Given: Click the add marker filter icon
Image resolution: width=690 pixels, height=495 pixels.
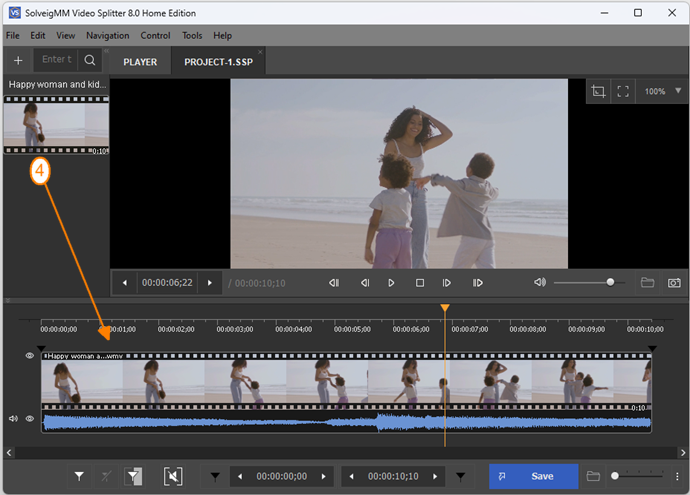Looking at the screenshot, I should pos(79,476).
